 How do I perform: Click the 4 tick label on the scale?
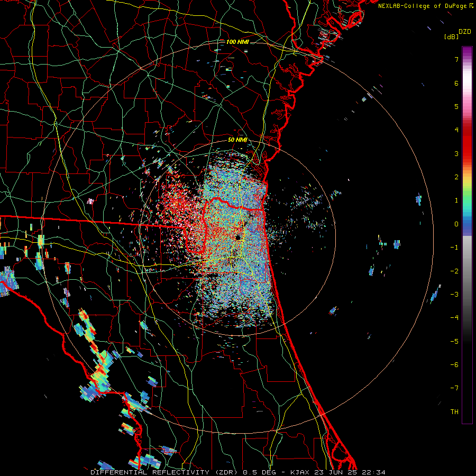[456, 130]
